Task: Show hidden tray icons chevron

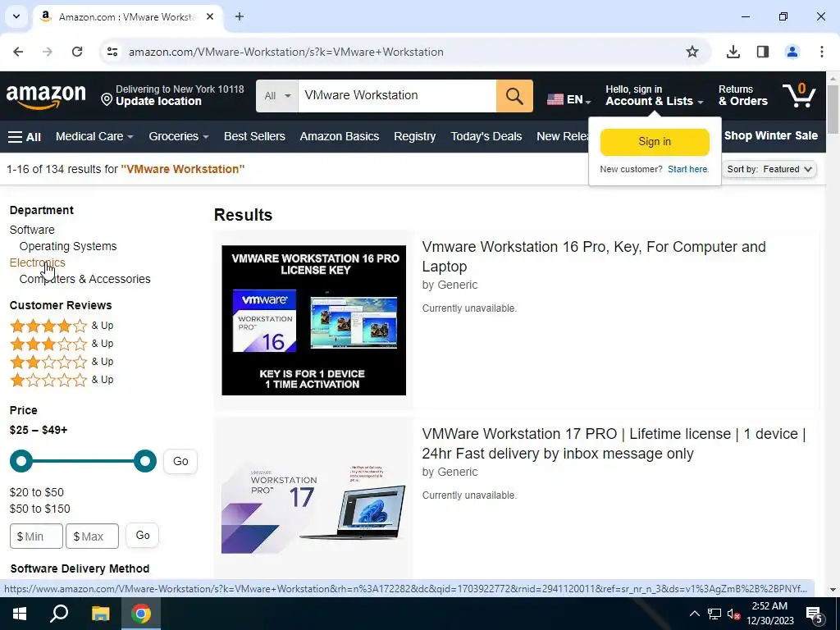Action: click(x=694, y=614)
